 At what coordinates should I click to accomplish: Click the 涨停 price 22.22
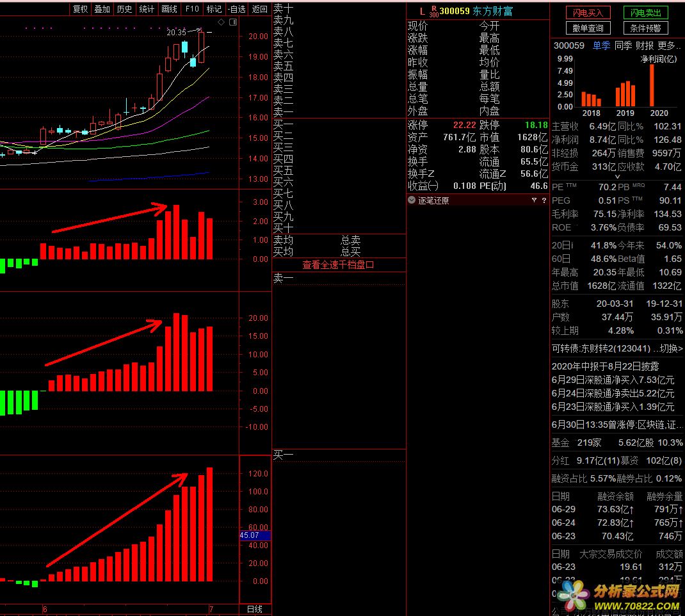click(x=464, y=125)
